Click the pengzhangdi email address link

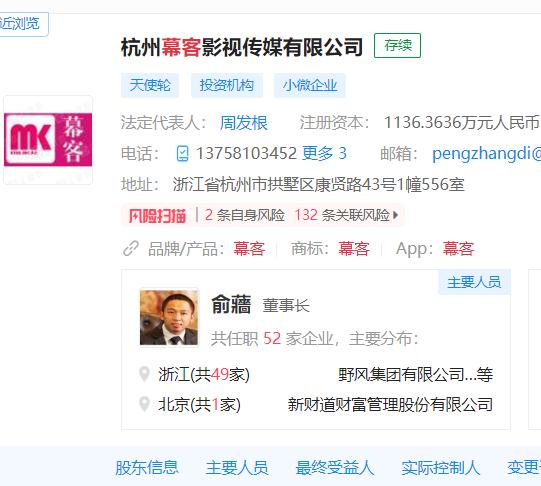[x=486, y=153]
